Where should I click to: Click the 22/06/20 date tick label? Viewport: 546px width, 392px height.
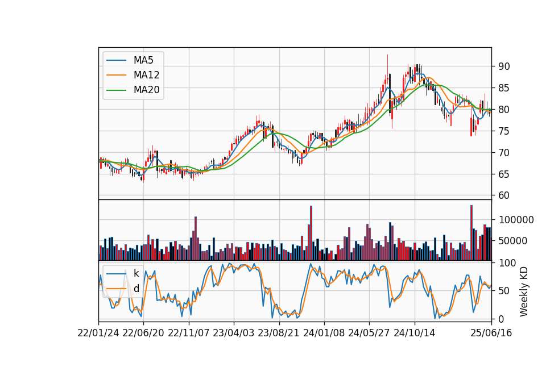143,333
